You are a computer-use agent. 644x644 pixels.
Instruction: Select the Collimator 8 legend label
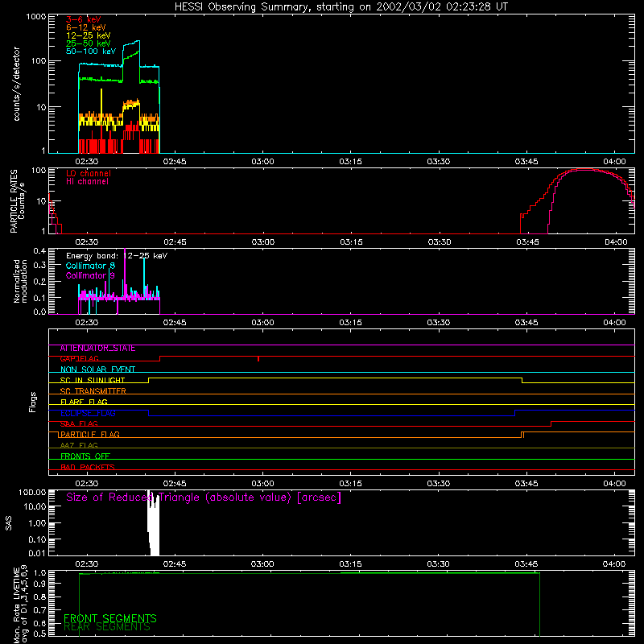point(90,266)
